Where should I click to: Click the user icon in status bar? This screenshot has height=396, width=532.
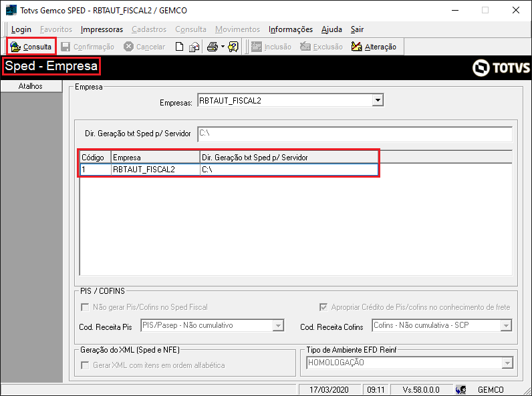460,390
